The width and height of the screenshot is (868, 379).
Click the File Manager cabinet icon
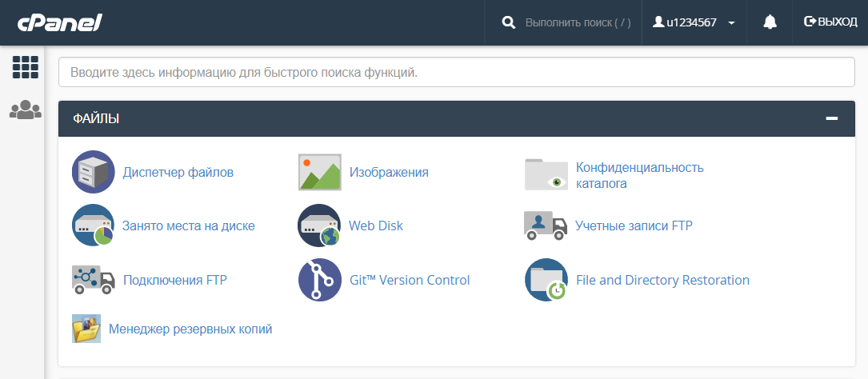[94, 172]
